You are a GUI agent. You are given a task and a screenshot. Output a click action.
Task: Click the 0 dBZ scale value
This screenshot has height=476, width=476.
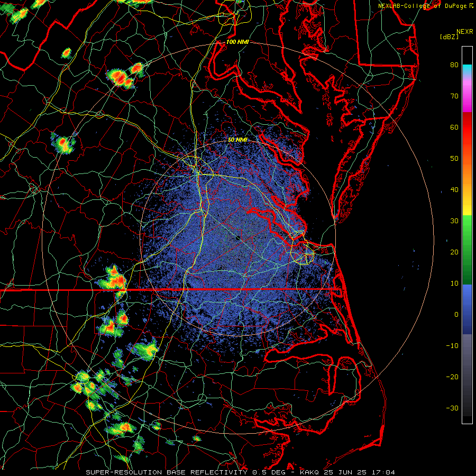[x=456, y=315]
